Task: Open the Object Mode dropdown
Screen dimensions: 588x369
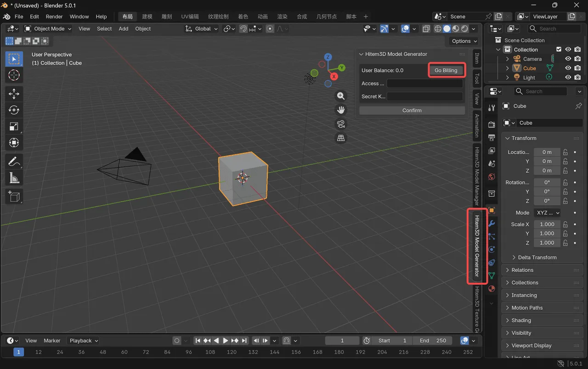Action: coord(48,28)
